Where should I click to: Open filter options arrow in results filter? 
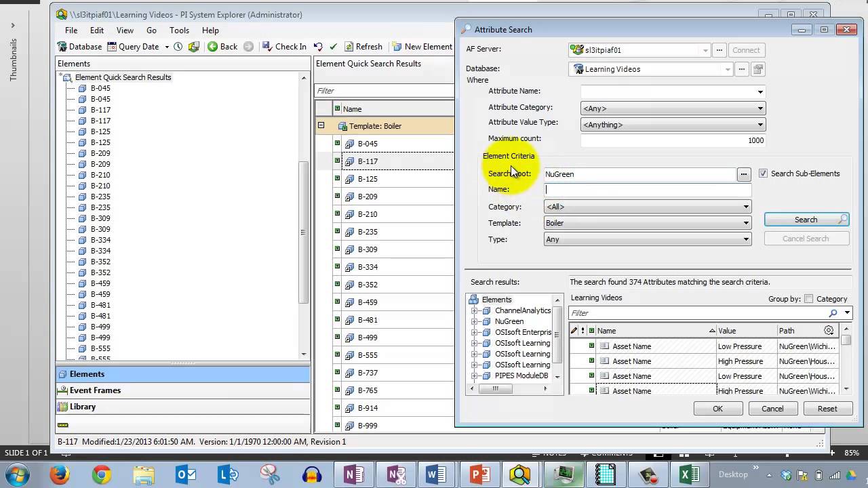pos(847,313)
